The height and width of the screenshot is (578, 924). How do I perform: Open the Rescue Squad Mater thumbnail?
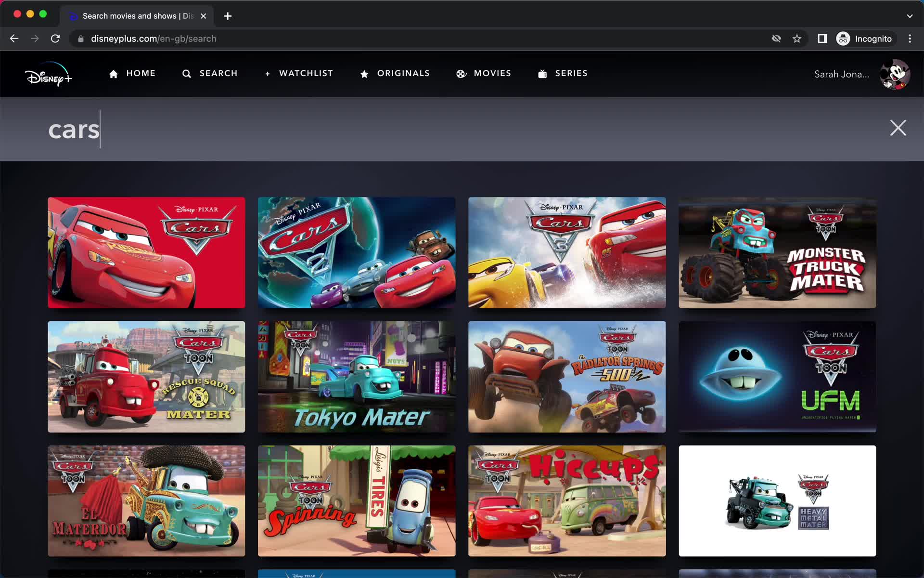146,377
